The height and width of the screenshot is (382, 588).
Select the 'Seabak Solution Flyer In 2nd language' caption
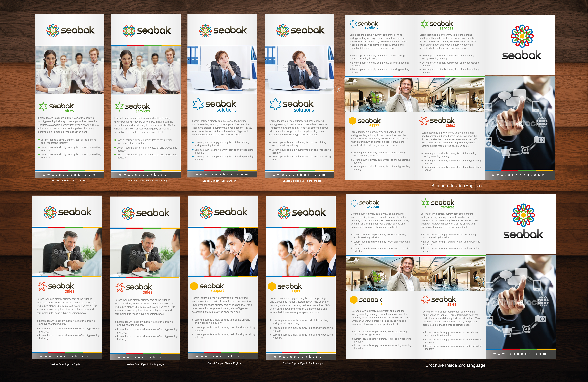(x=302, y=181)
